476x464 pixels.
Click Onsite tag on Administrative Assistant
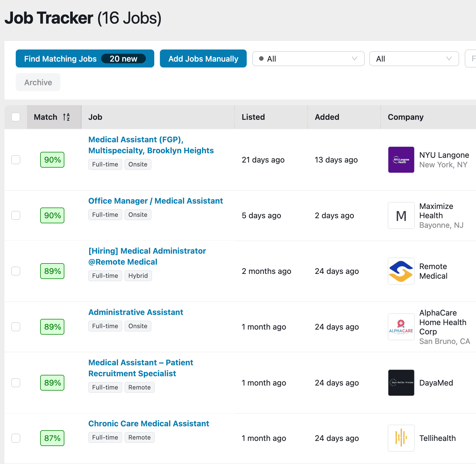[x=138, y=326]
